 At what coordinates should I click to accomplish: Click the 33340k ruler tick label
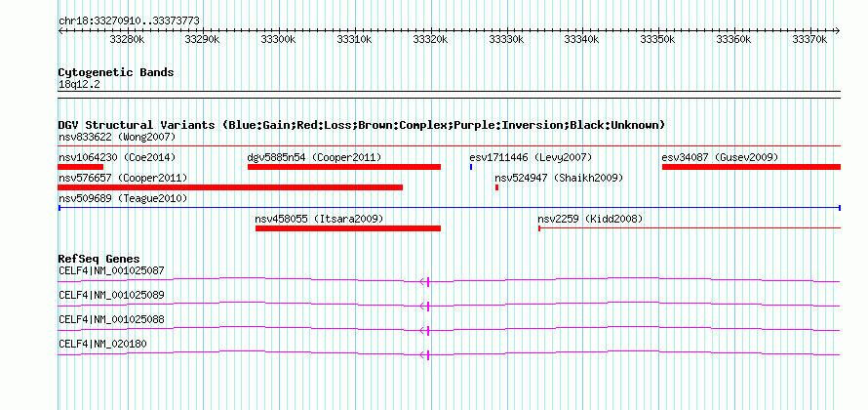(582, 39)
